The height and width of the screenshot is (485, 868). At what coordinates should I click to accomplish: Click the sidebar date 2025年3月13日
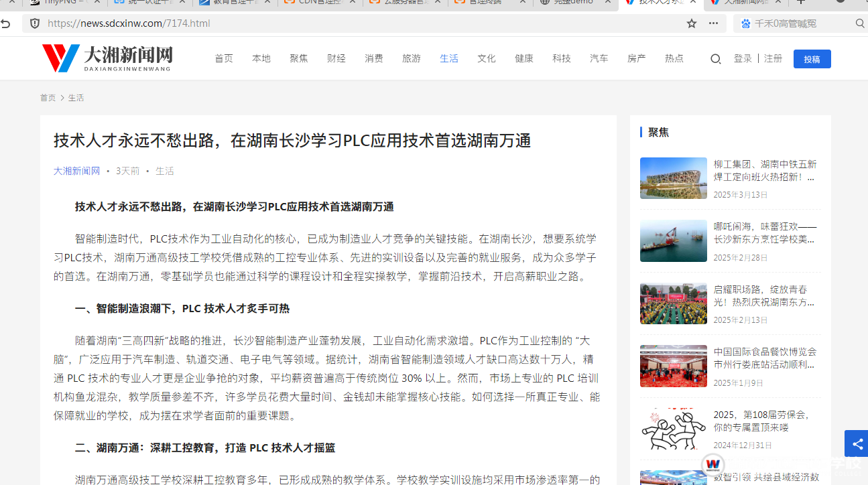tap(741, 195)
